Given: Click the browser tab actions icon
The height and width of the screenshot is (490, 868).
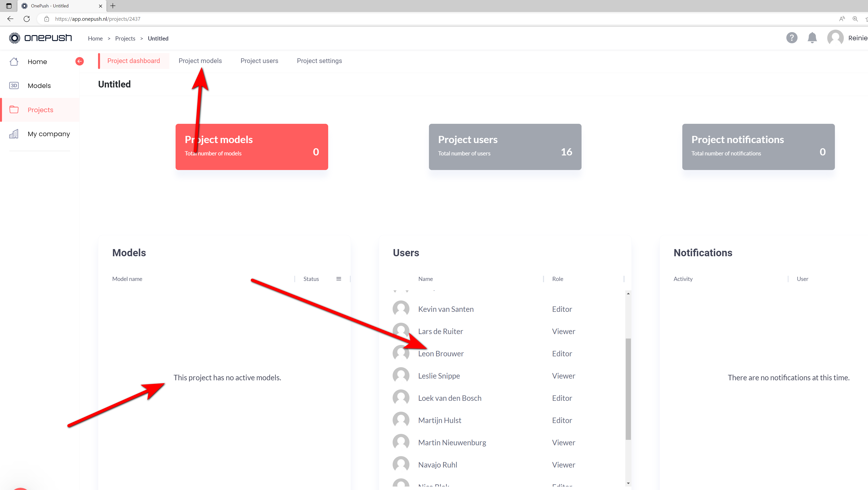Looking at the screenshot, I should 9,6.
